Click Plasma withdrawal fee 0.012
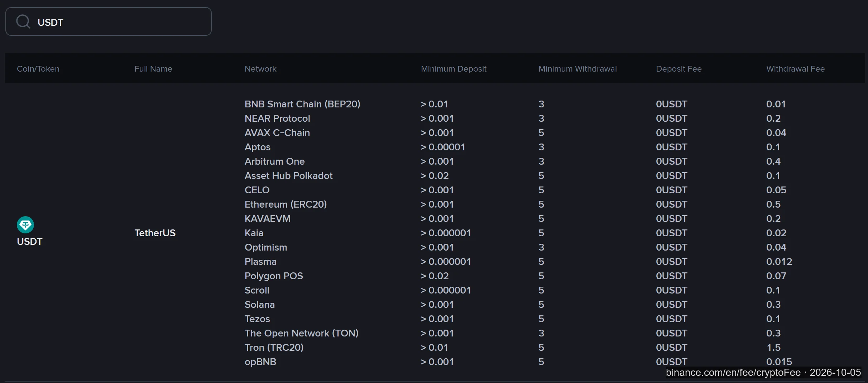 pyautogui.click(x=779, y=262)
